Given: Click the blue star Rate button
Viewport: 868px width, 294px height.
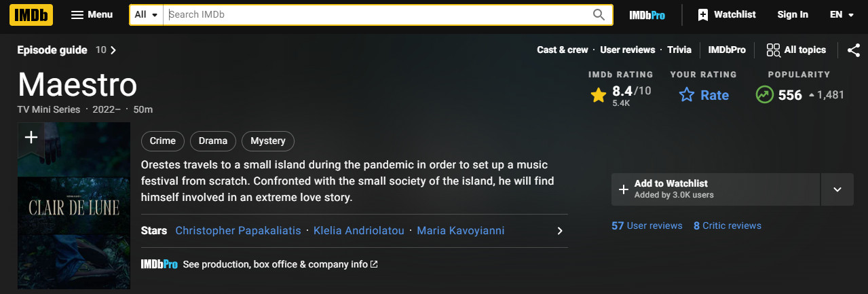Looking at the screenshot, I should coord(704,95).
